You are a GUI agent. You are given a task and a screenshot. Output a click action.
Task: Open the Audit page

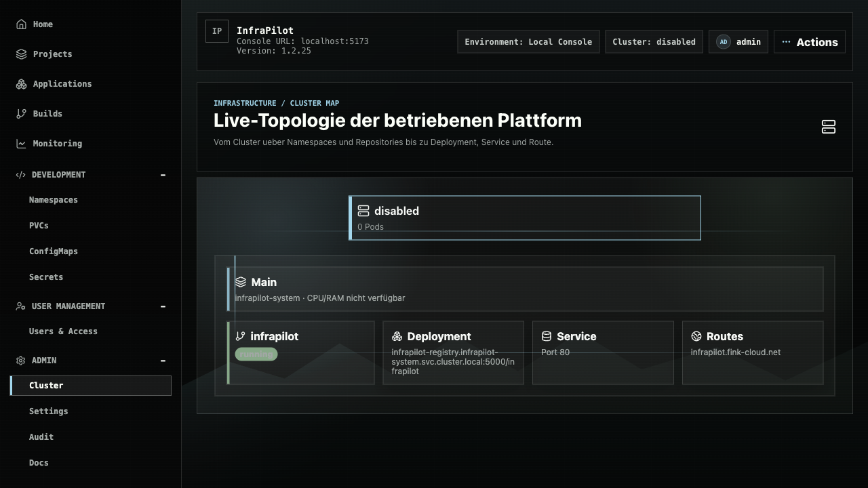pos(91,437)
